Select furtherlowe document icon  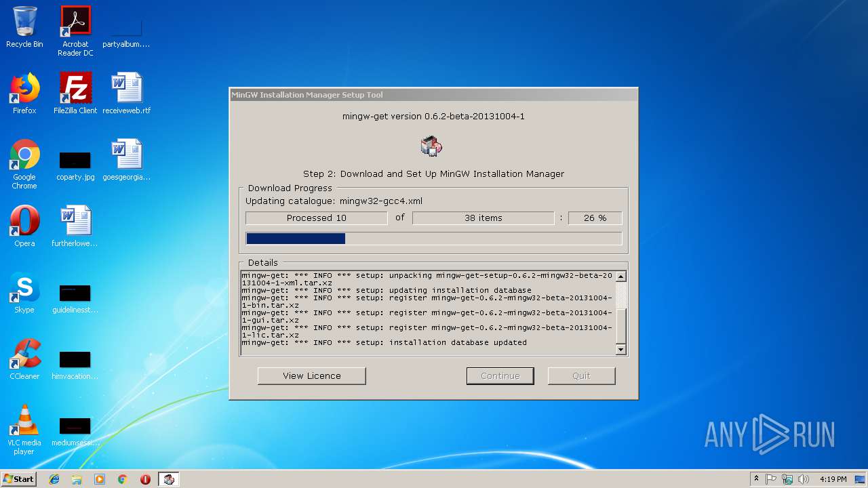tap(75, 226)
